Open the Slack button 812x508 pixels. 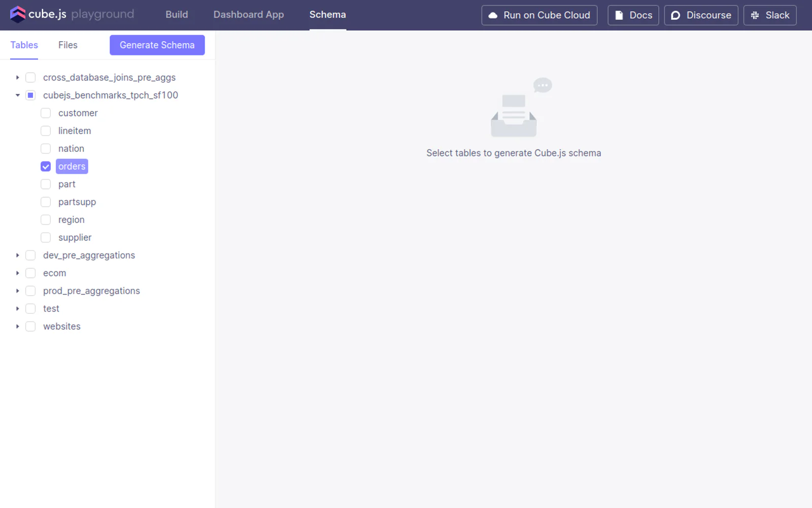pos(770,15)
